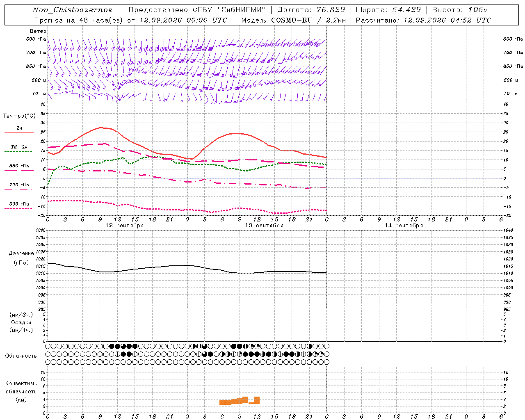The width and height of the screenshot is (525, 420).
Task: Click the Ветер wind panel label
Action: (38, 31)
